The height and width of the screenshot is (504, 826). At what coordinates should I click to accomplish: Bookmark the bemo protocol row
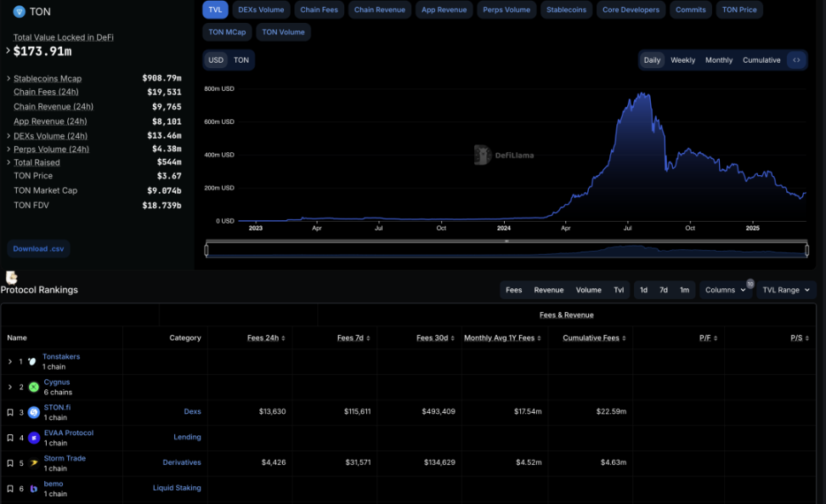coord(10,489)
